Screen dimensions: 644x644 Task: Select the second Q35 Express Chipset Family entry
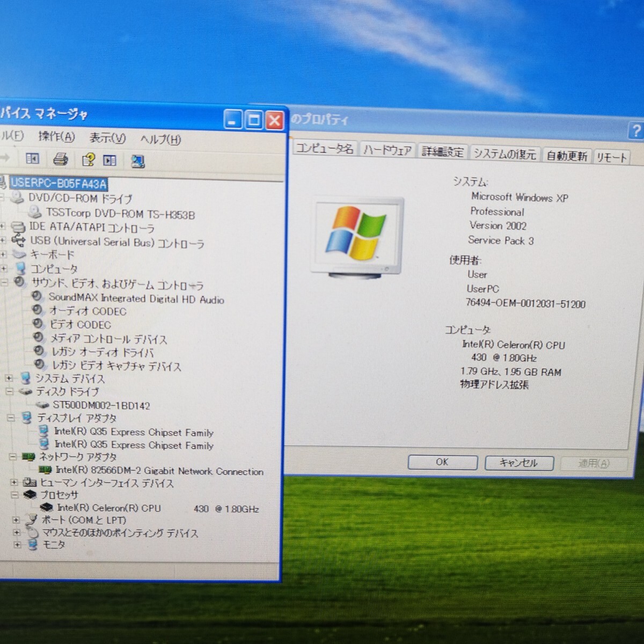coord(134,444)
